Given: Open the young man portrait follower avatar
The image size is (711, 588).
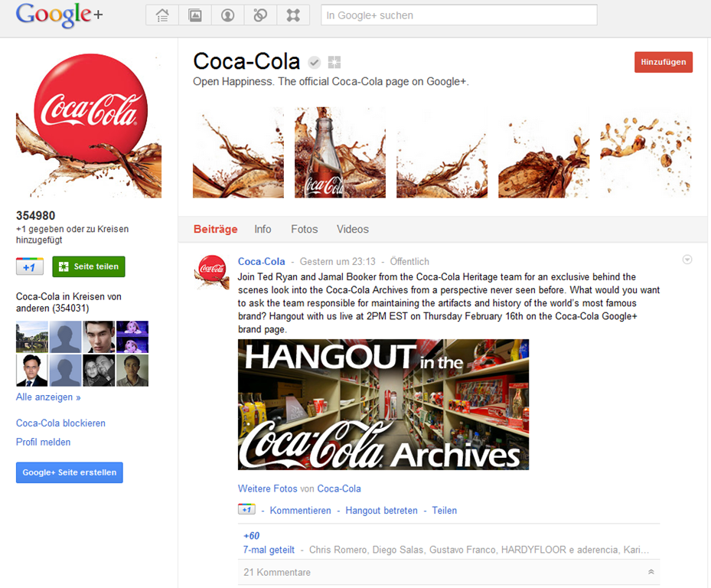Looking at the screenshot, I should point(99,337).
